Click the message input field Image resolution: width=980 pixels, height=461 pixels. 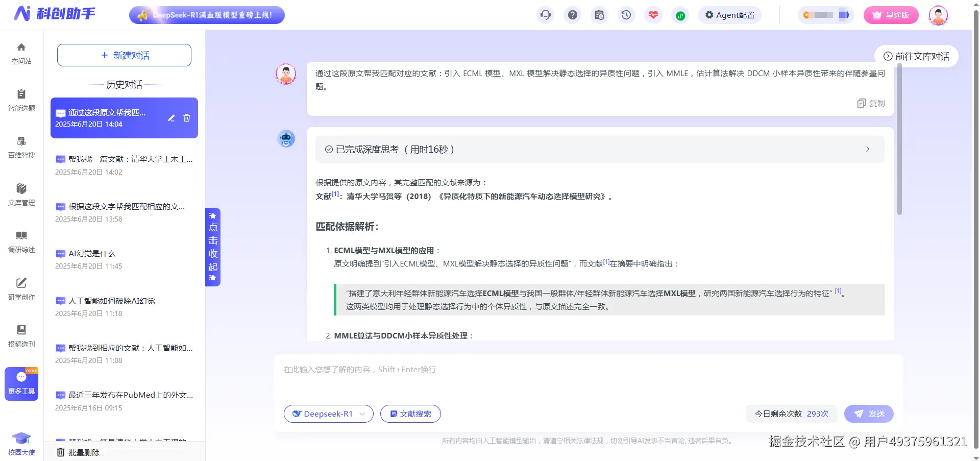coord(589,378)
